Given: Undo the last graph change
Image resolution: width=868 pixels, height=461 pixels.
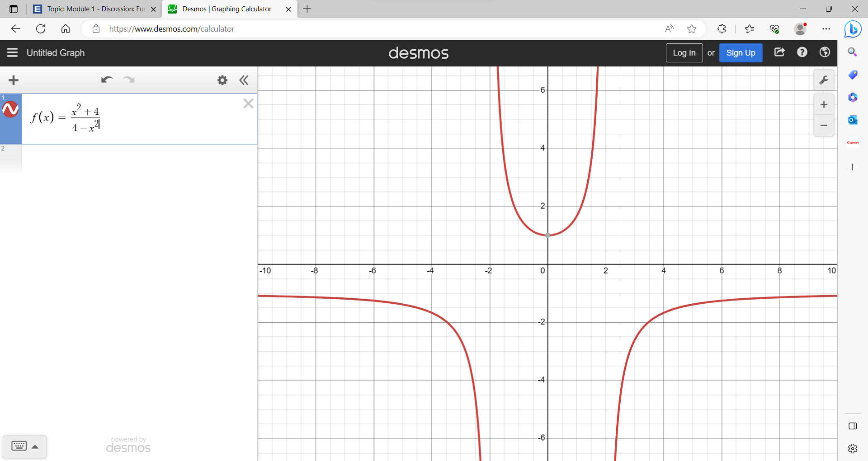Looking at the screenshot, I should pyautogui.click(x=107, y=80).
